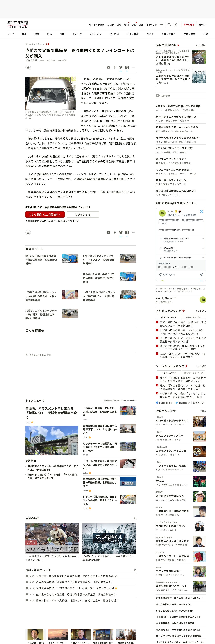Click 記者ページ link in social ranking
Viewport: 215px width, 644px height.
pyautogui.click(x=198, y=403)
